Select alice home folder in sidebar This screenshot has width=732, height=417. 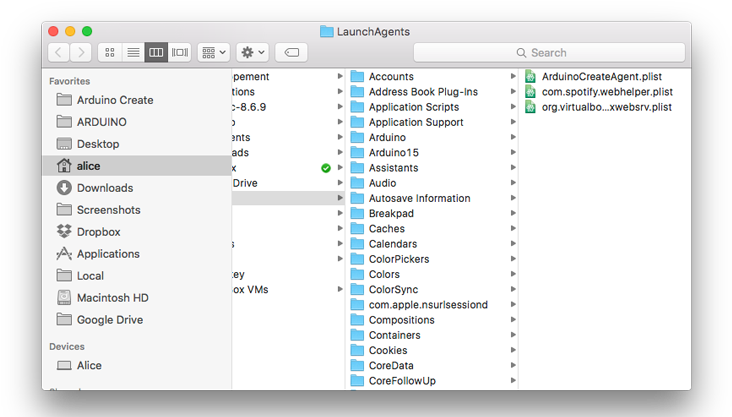point(137,166)
